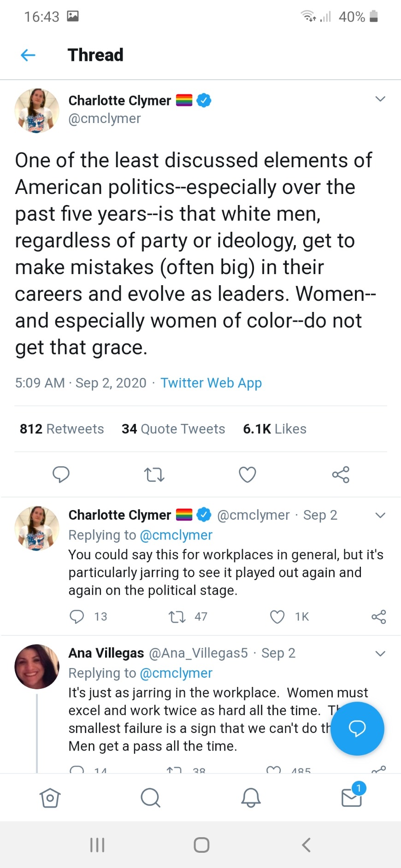Expand options chevron on Ana Villegas reply
The image size is (401, 868).
click(x=380, y=653)
